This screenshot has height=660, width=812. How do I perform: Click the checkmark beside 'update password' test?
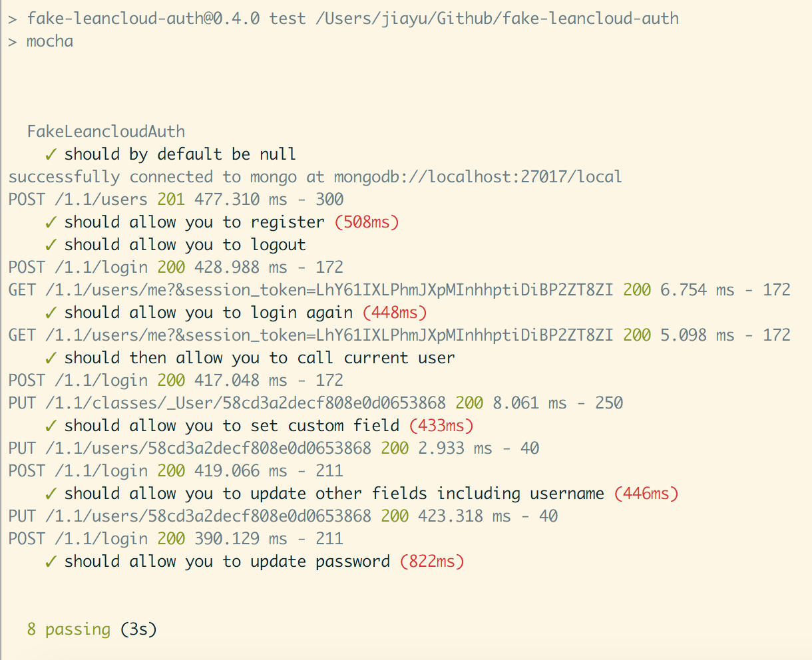point(51,562)
